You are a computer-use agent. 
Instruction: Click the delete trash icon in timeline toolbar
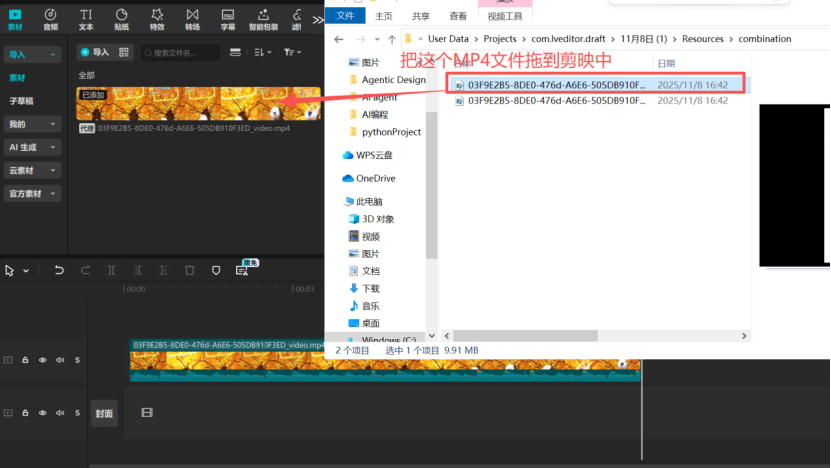(190, 271)
